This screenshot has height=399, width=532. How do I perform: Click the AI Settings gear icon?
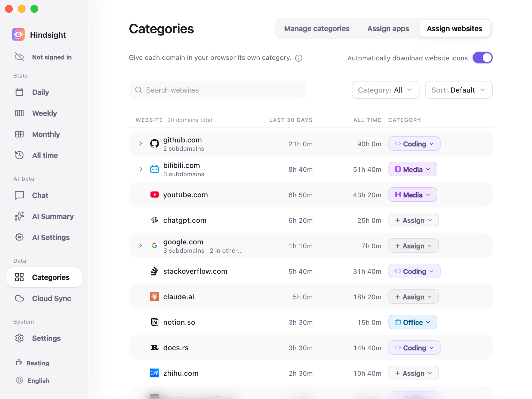(19, 237)
